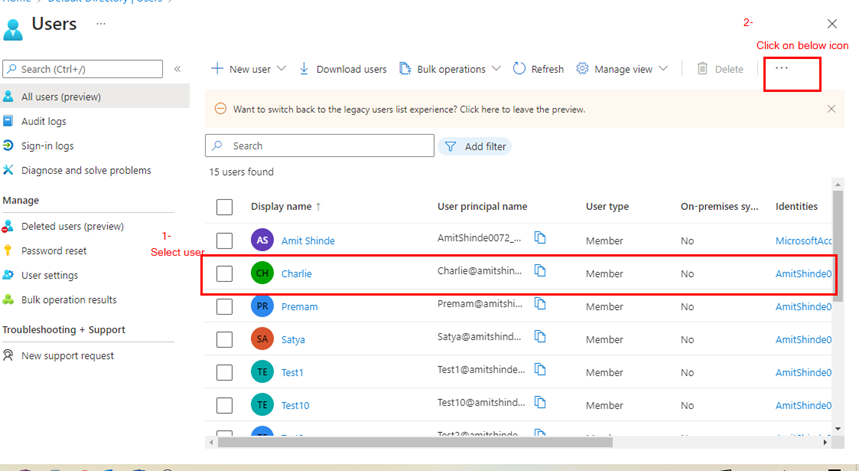
Task: Dismiss the legacy preview banner
Action: click(x=831, y=109)
